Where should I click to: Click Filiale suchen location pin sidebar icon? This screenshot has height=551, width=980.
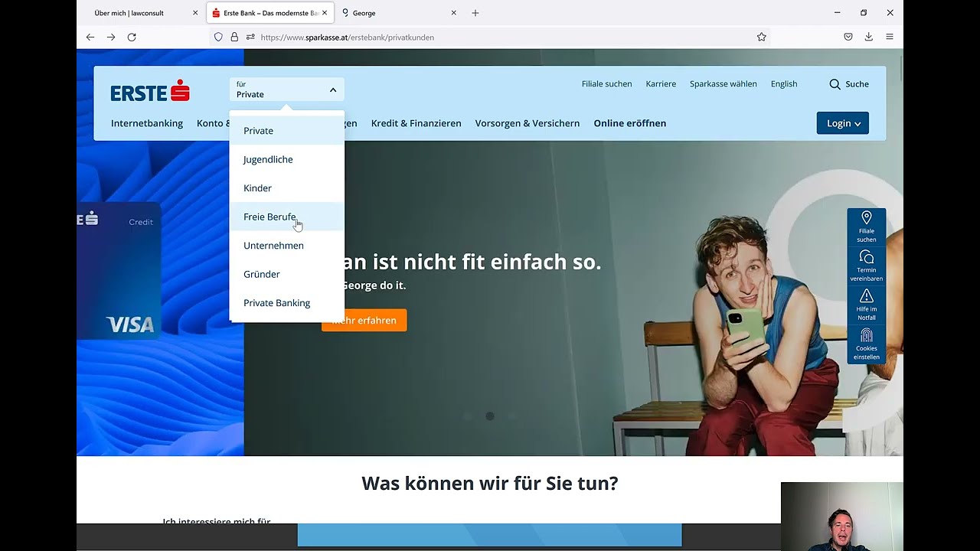(867, 227)
